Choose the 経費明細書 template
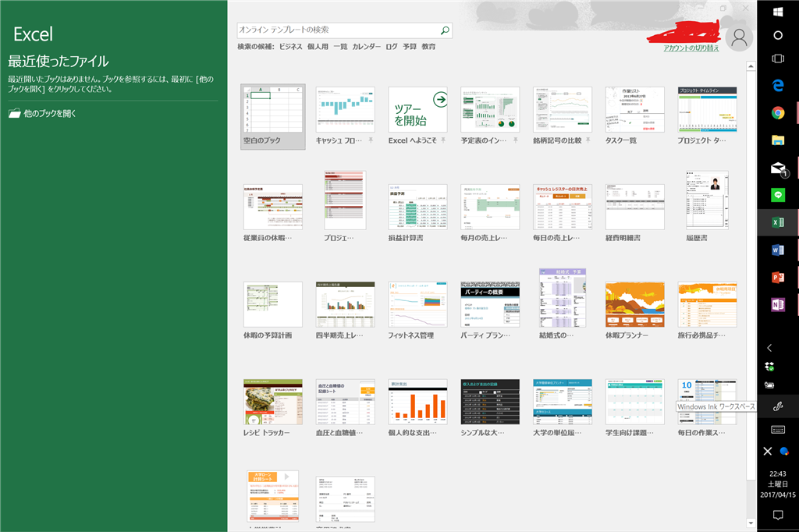The width and height of the screenshot is (799, 532). coord(634,213)
